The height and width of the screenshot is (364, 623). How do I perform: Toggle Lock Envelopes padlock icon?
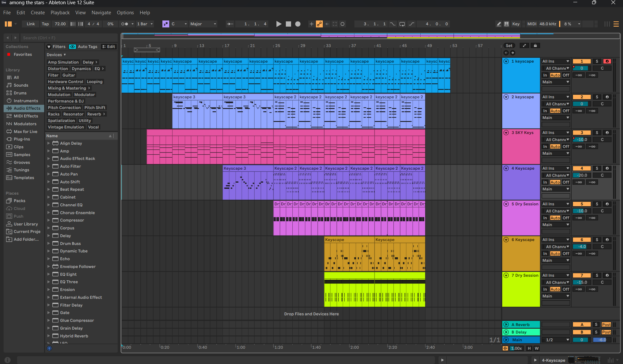coord(535,46)
